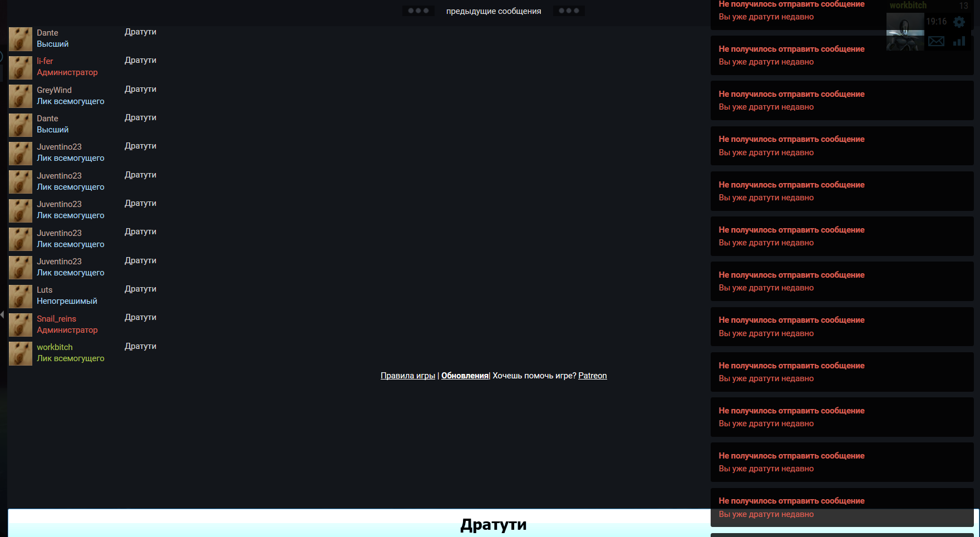Viewport: 980px width, 537px height.
Task: Open the Обновления link
Action: 465,376
